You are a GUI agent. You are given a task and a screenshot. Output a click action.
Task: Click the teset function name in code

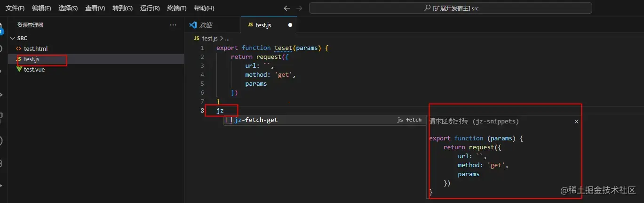tap(283, 48)
